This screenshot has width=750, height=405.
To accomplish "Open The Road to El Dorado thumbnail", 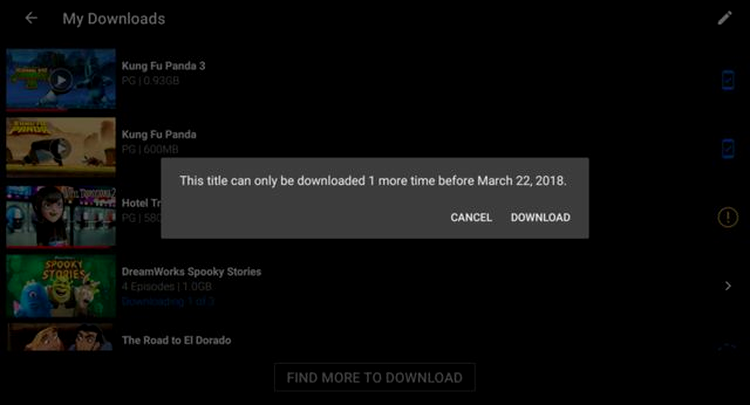I will 61,338.
